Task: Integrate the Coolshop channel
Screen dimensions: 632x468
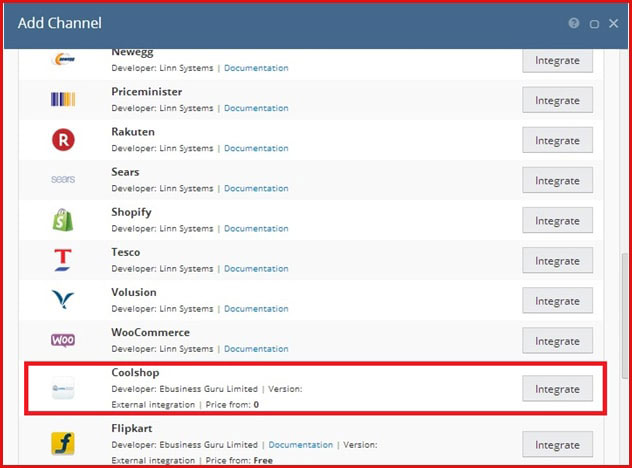Action: point(557,389)
